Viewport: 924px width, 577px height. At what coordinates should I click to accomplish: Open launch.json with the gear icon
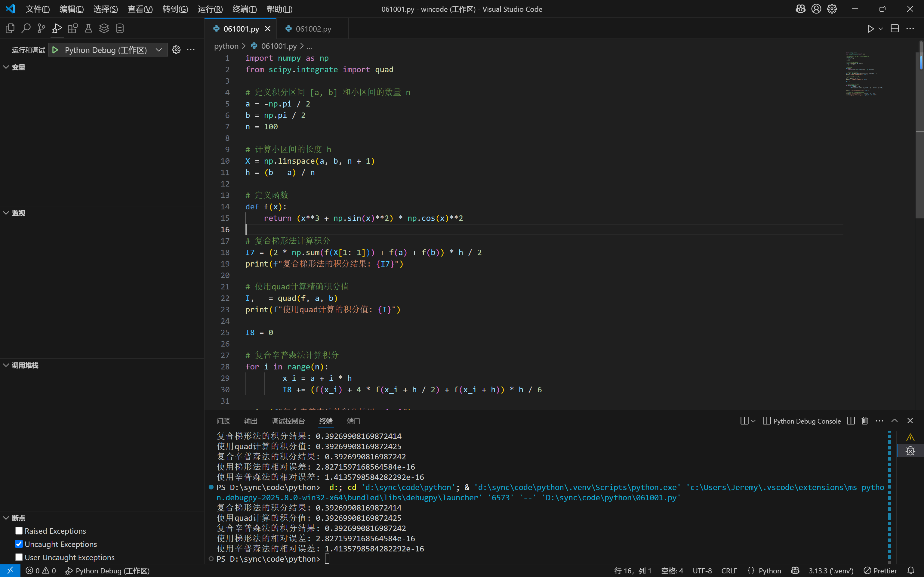coord(176,50)
